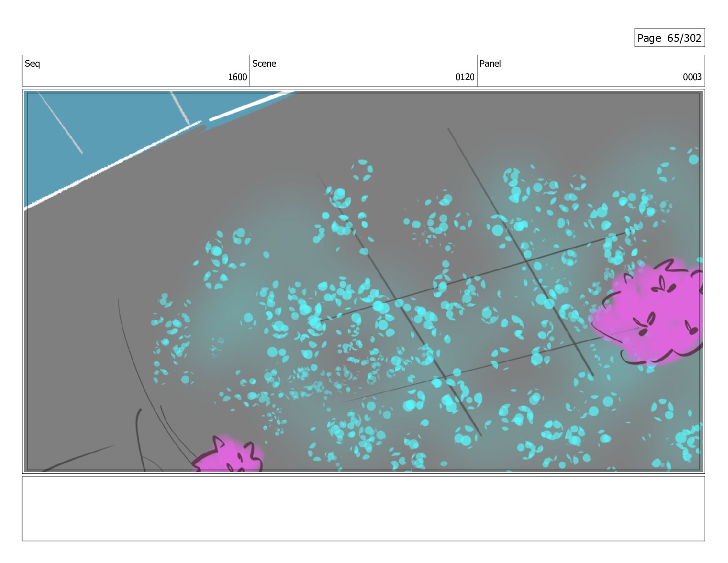728x563 pixels.
Task: Click the Panel label text
Action: click(x=490, y=63)
